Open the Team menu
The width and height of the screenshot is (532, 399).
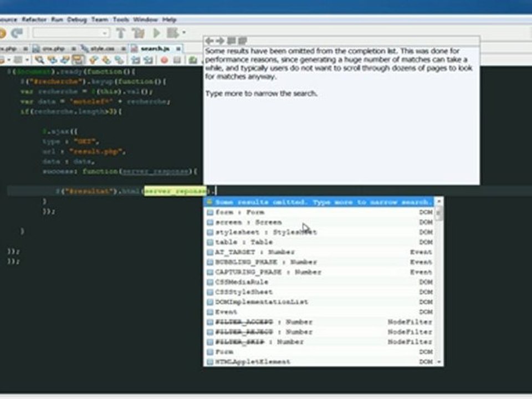click(99, 20)
